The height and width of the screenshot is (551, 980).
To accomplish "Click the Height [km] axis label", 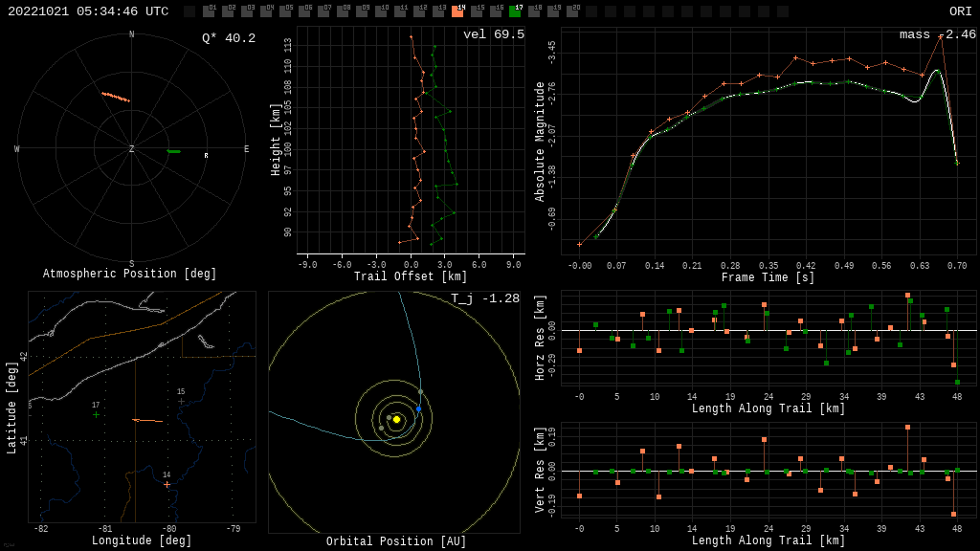I will tap(275, 140).
